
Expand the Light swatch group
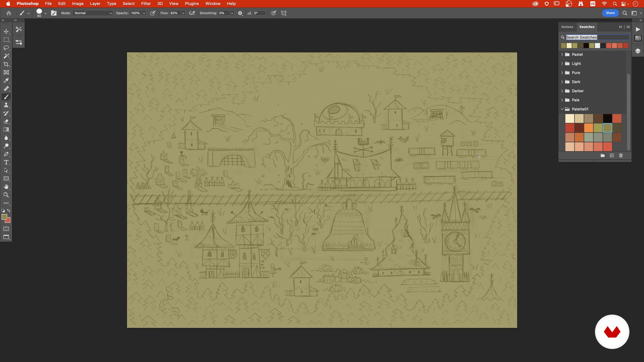[562, 64]
